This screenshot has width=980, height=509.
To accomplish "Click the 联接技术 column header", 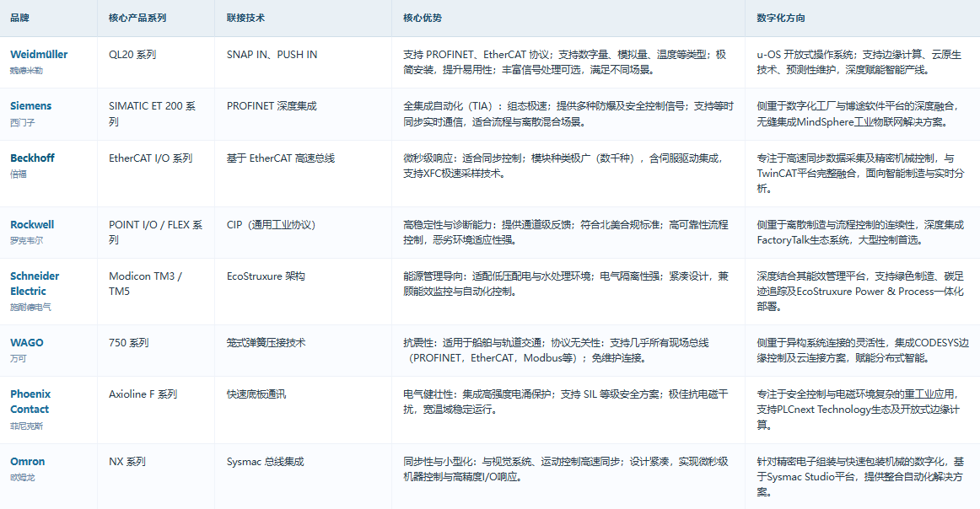I will (x=245, y=18).
